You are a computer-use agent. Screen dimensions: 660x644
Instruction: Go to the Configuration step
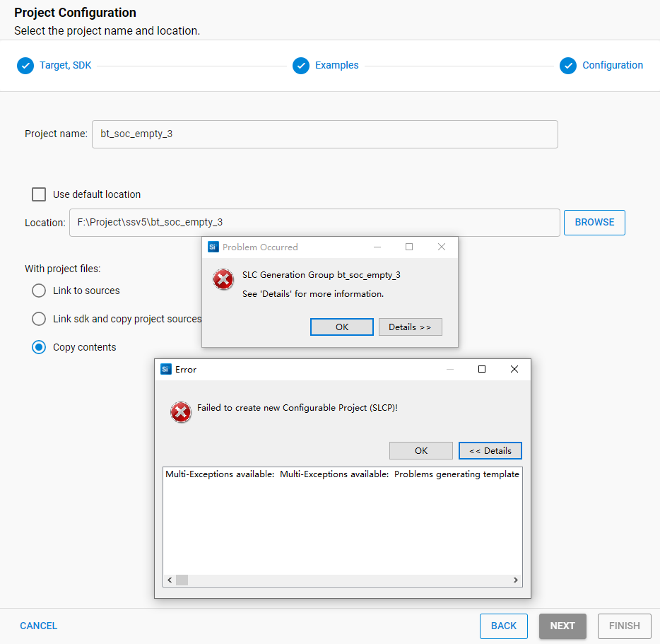(x=613, y=65)
